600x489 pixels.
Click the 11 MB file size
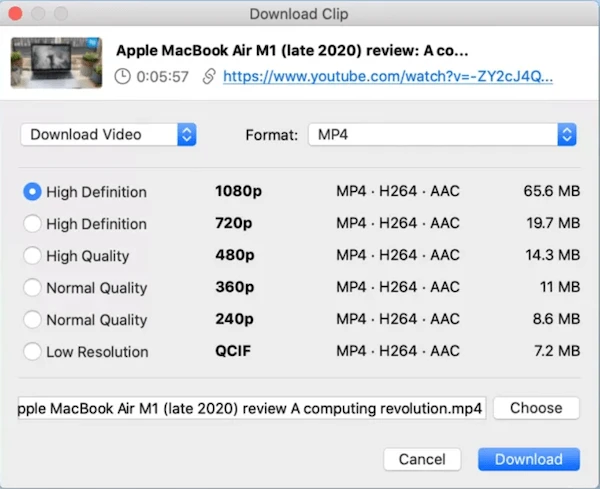coord(560,287)
